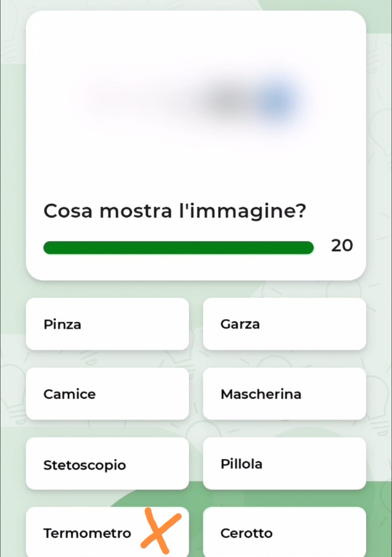Pick the Camice answer button
392x557 pixels.
click(107, 394)
